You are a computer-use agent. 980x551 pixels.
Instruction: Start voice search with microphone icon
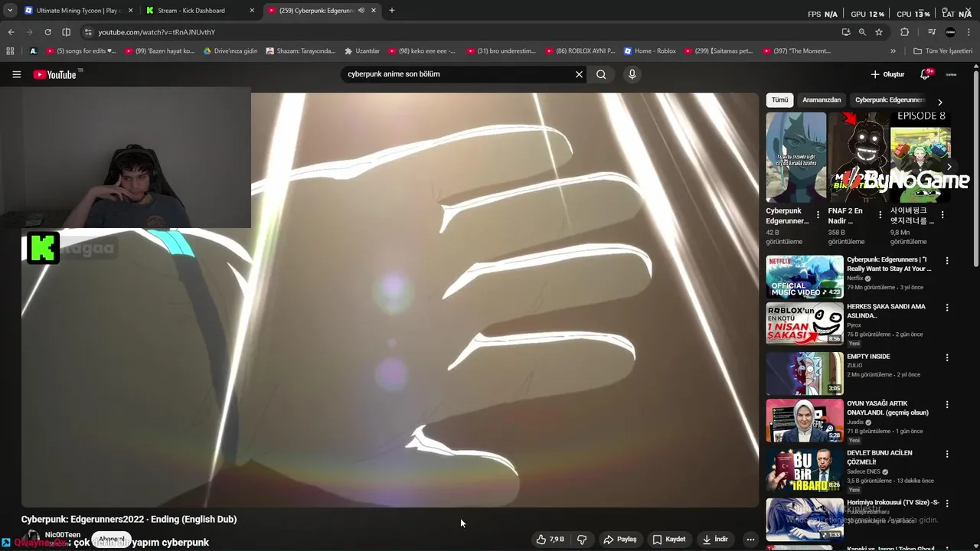click(632, 74)
